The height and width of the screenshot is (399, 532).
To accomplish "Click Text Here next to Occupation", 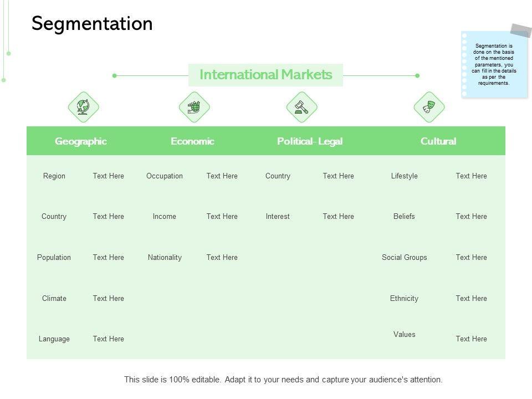I will (x=222, y=176).
